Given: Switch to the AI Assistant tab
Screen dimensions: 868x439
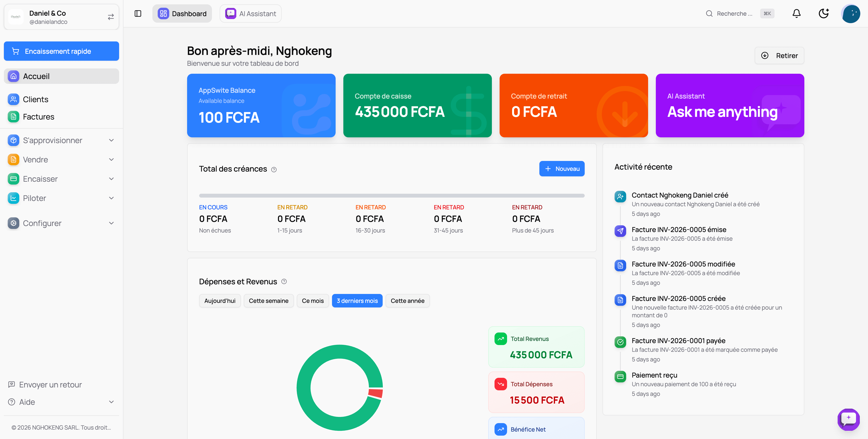Looking at the screenshot, I should tap(250, 13).
